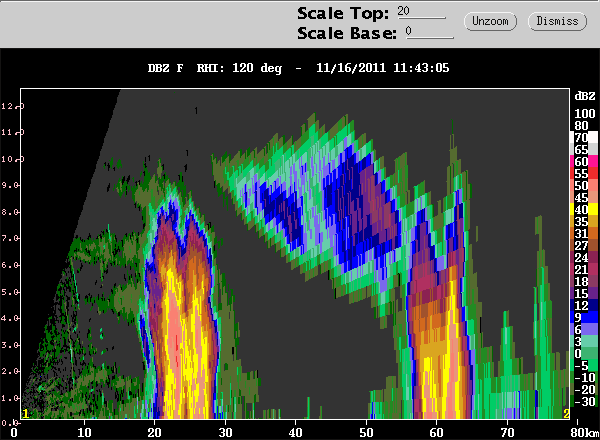The width and height of the screenshot is (600, 440).
Task: Pick the -5 dBZ green legend swatch
Action: tap(584, 365)
